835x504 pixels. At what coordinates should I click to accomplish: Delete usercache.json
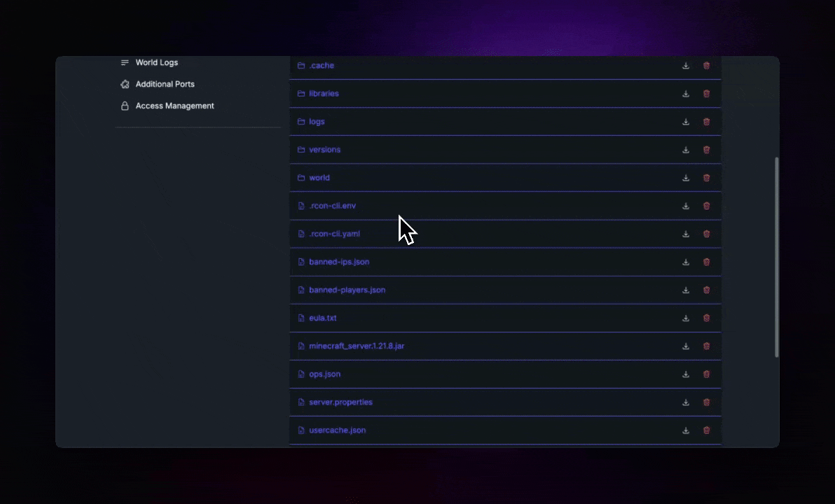707,430
